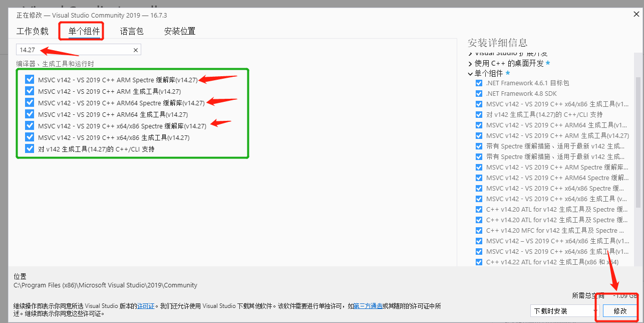Uncheck C++ x64/x86 Spectre 缓 in installation details
This screenshot has height=323, width=644.
[x=479, y=188]
